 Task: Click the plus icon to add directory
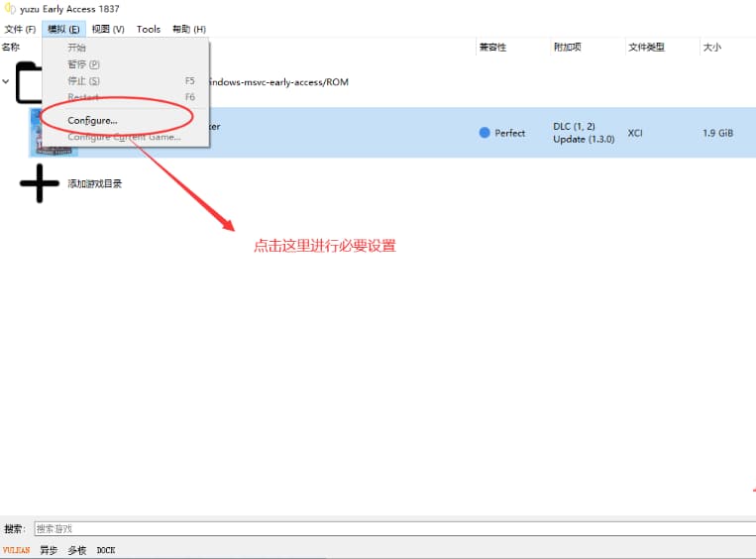pyautogui.click(x=39, y=183)
